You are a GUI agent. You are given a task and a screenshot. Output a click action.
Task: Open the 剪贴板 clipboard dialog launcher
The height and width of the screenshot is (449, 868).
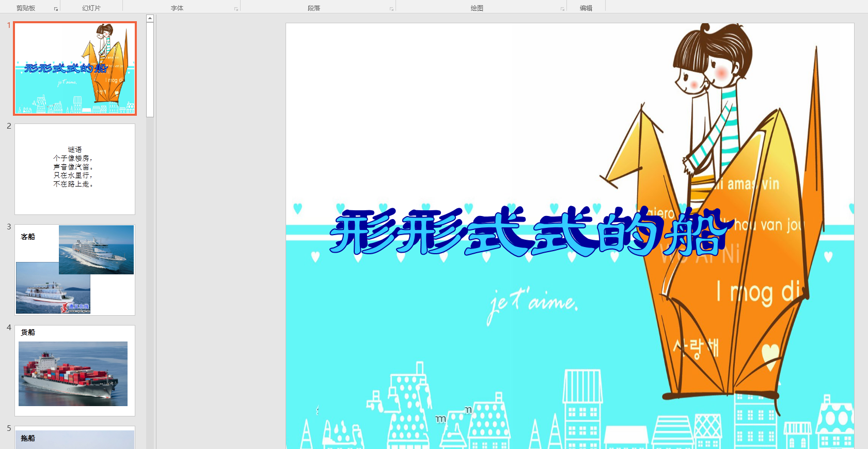coord(56,9)
